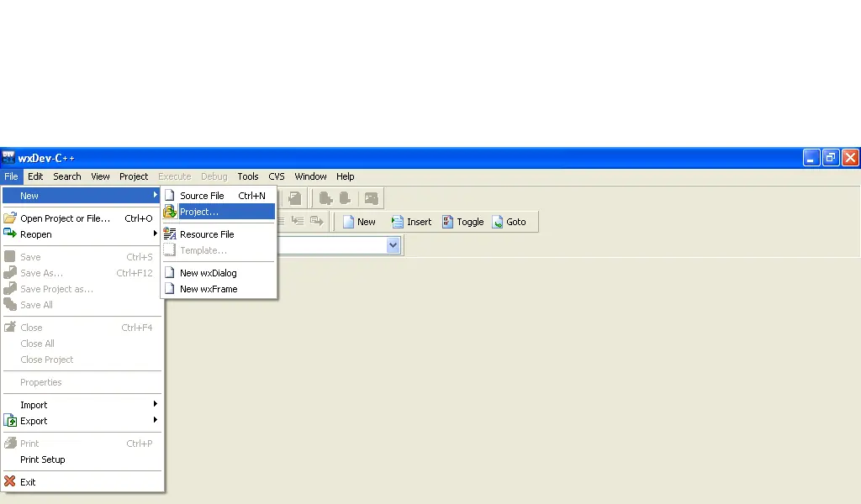Viewport: 861px width, 504px height.
Task: Create a New wxDialog from the submenu
Action: point(219,272)
